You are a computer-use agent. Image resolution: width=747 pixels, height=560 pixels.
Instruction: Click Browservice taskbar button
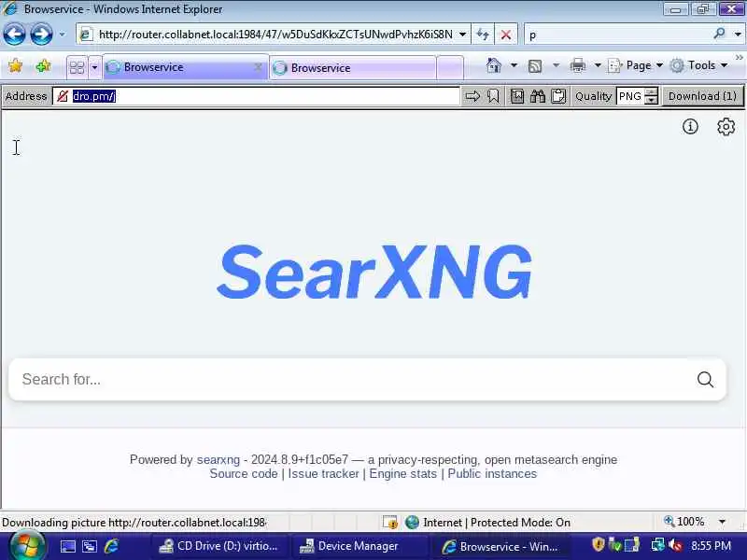click(500, 546)
